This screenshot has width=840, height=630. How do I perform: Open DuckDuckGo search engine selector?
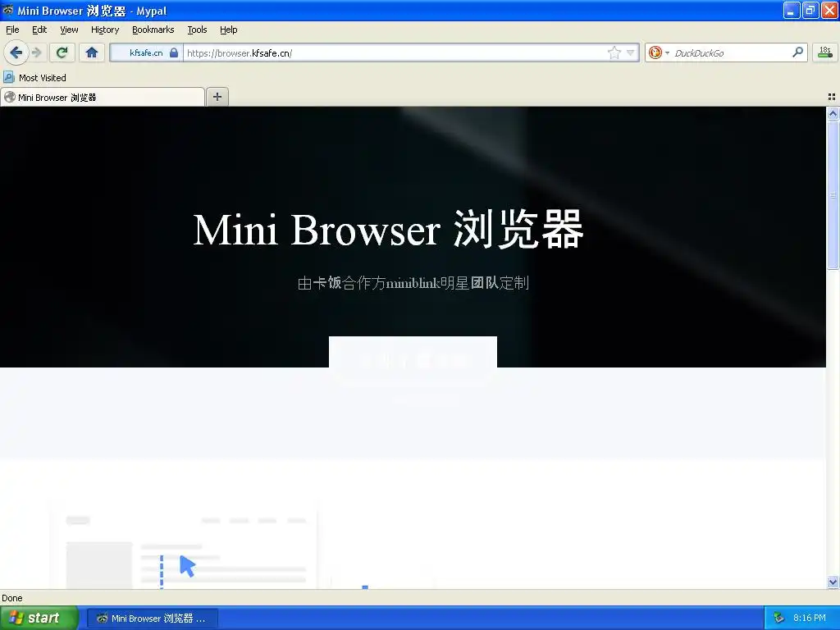(659, 52)
